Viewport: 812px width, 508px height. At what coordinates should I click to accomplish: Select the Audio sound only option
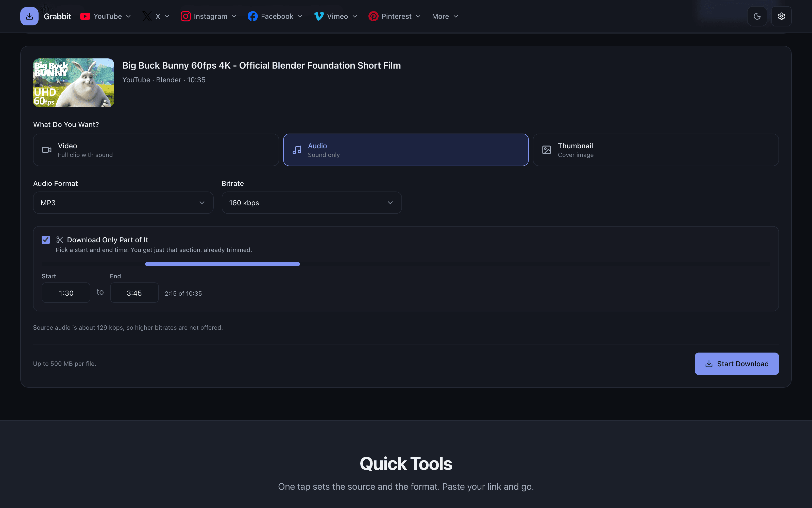(406, 150)
